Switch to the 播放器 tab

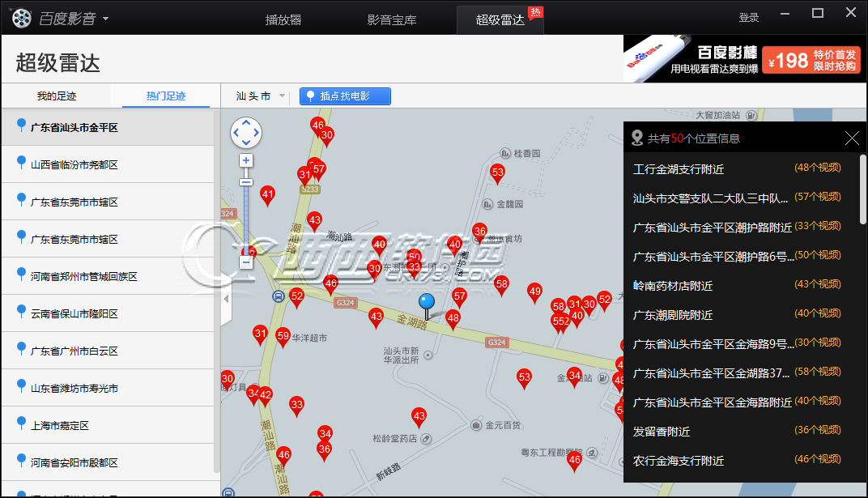[x=283, y=19]
